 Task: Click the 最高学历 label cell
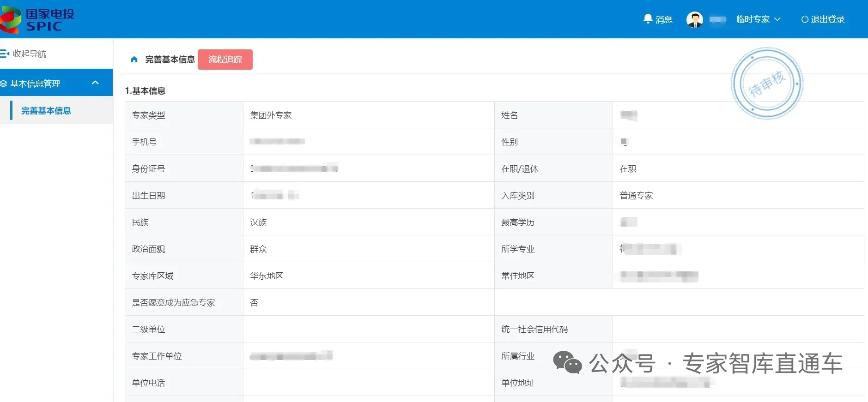tap(553, 222)
